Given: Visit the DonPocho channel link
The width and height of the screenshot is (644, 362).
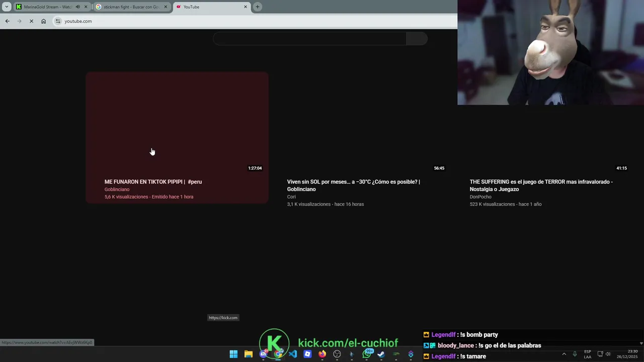Looking at the screenshot, I should tap(480, 197).
